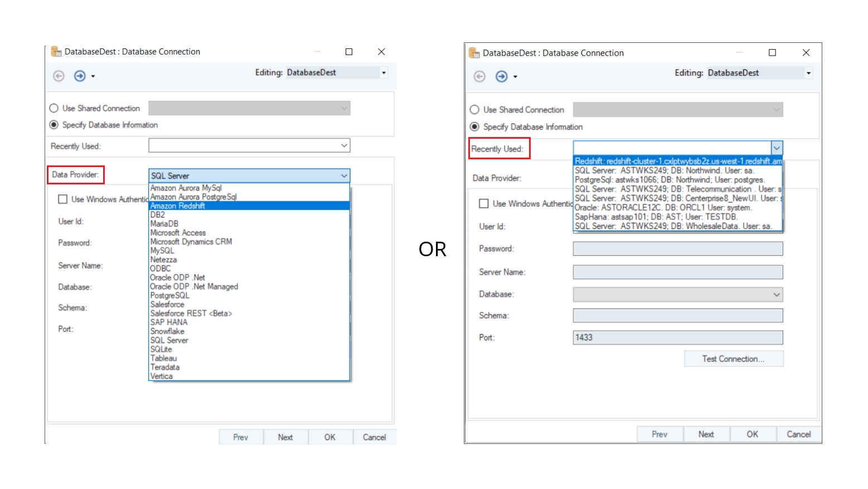
Task: Choose Amazon Redshift from the provider list
Action: [178, 206]
